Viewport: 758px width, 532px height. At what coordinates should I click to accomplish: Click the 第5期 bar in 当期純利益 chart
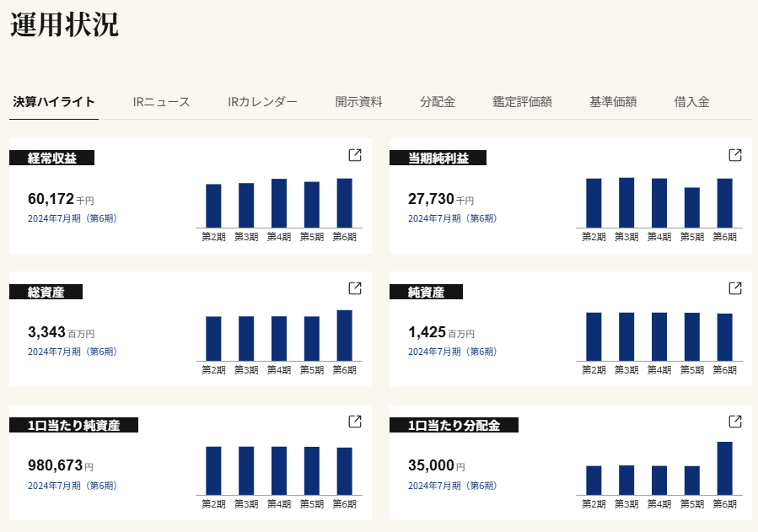click(x=691, y=207)
